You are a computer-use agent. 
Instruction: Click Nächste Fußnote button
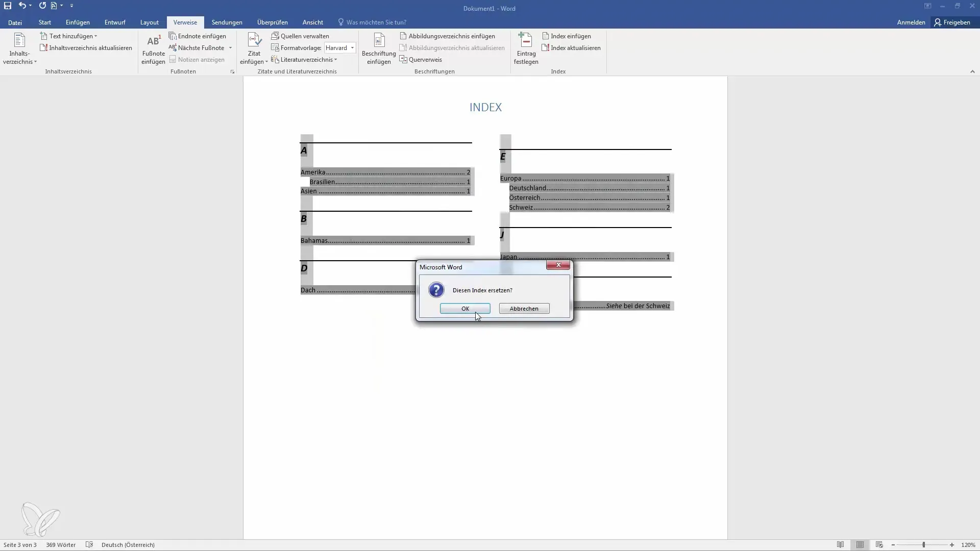click(197, 48)
